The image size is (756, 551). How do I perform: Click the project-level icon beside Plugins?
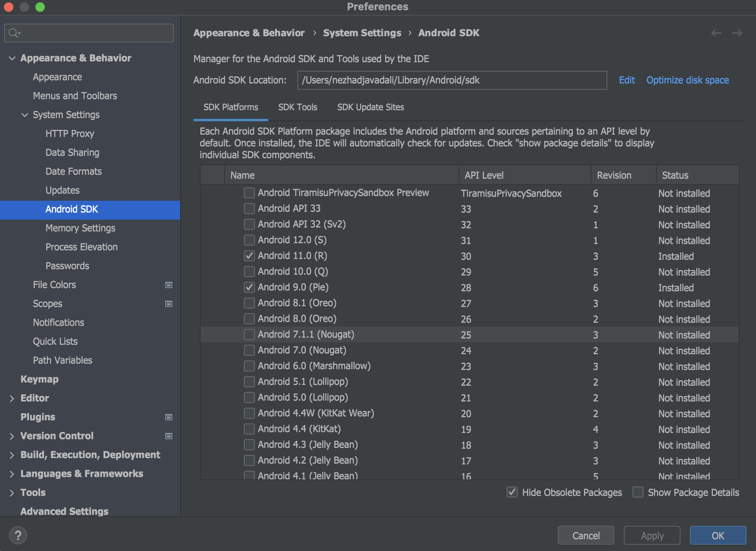[169, 417]
